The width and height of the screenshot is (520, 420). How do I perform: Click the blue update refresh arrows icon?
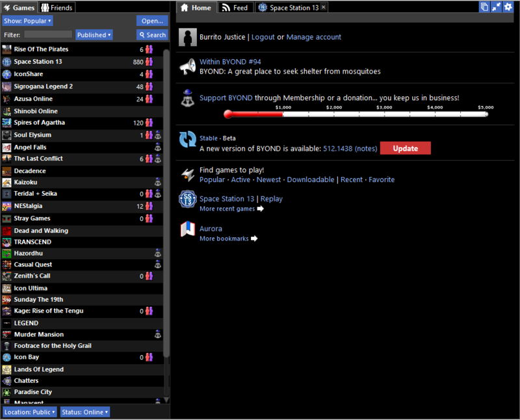click(188, 139)
